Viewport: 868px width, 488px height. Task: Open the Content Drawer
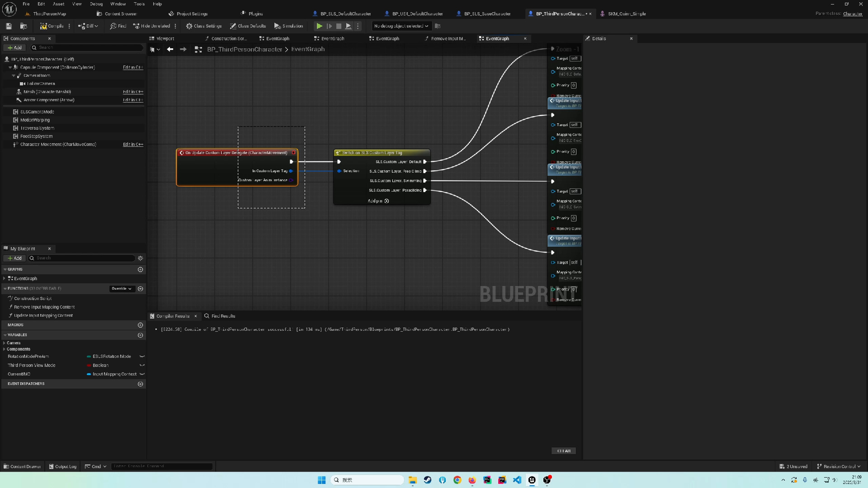coord(22,466)
